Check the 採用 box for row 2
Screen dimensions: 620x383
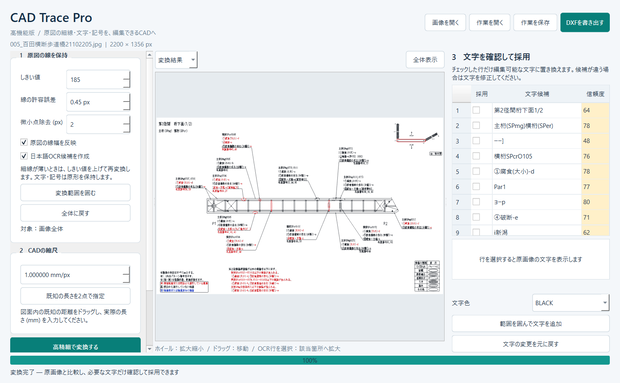(476, 126)
